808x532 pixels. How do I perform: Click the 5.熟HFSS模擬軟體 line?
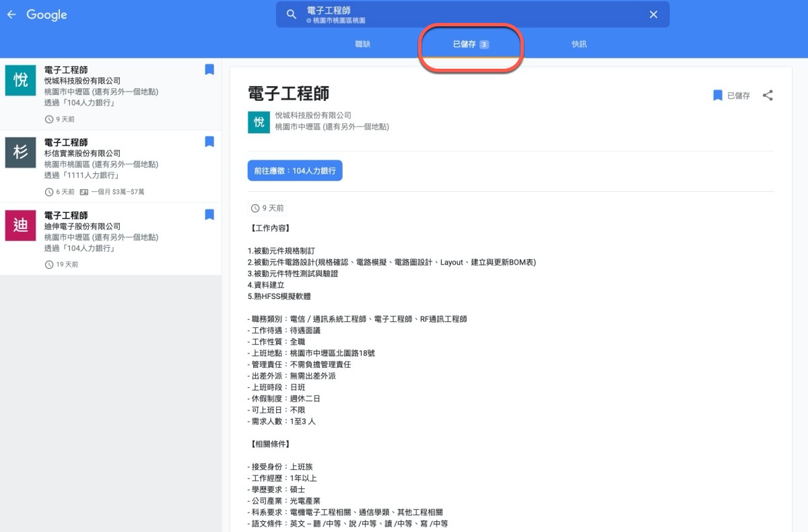tap(279, 296)
